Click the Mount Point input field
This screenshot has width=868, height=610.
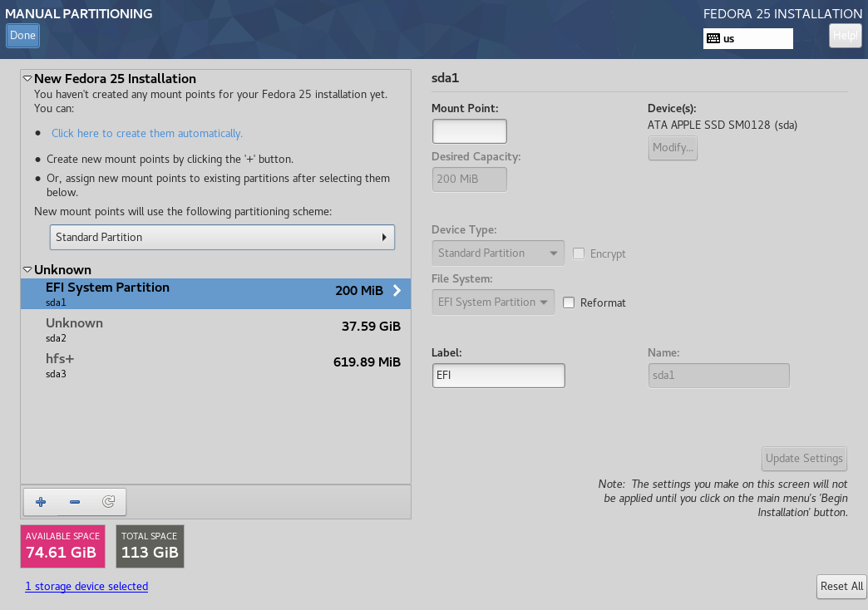coord(470,131)
